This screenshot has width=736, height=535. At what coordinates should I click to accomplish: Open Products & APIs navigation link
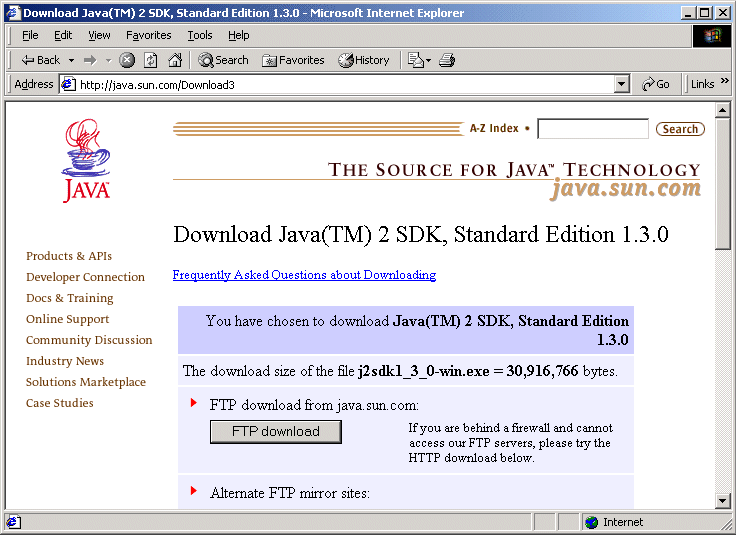pyautogui.click(x=69, y=256)
